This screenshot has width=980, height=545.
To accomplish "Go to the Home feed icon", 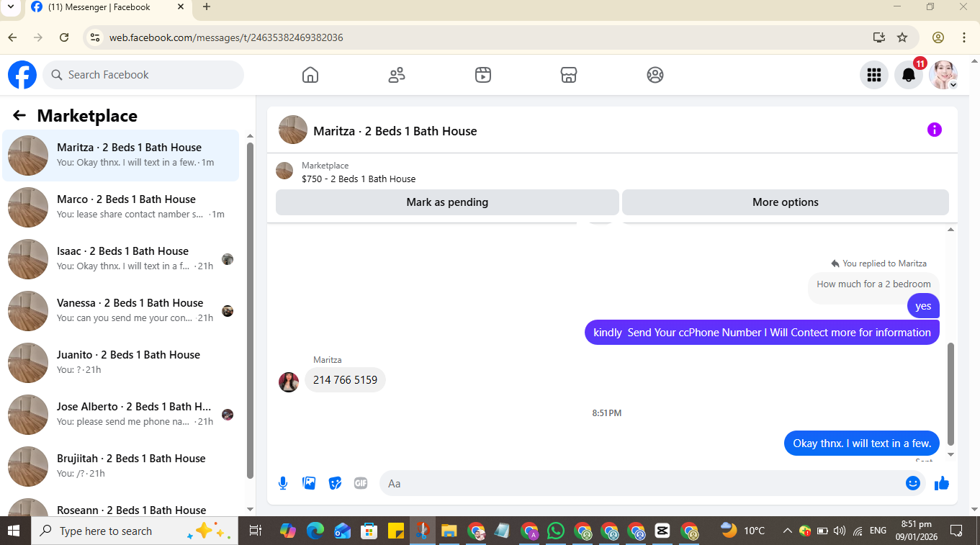I will [310, 75].
